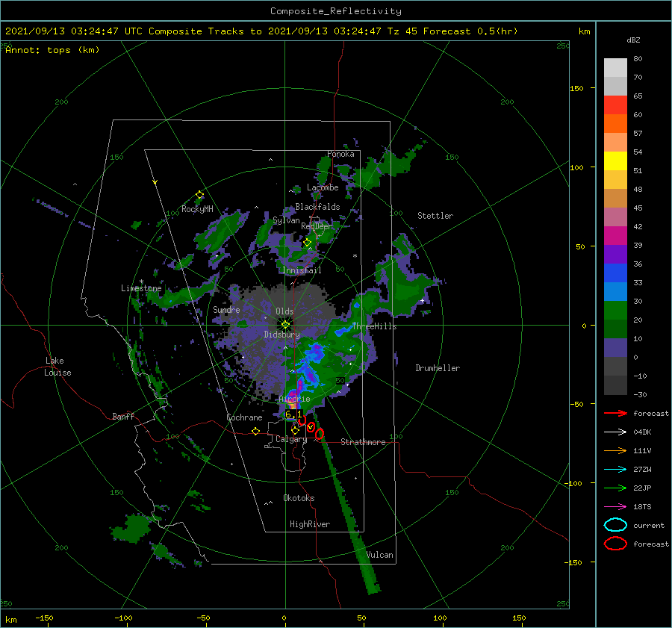The height and width of the screenshot is (628, 672).
Task: Click the red forecast ellipse nearest Strathmore
Action: coord(320,434)
